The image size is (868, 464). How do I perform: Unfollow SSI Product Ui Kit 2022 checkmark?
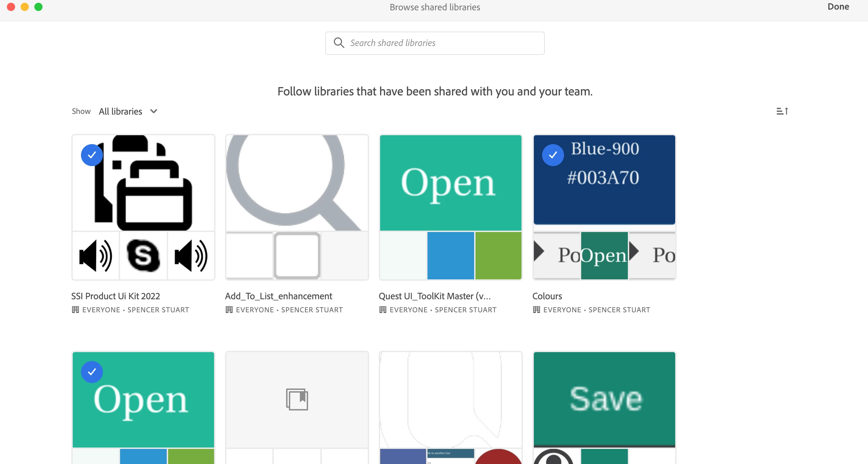92,155
